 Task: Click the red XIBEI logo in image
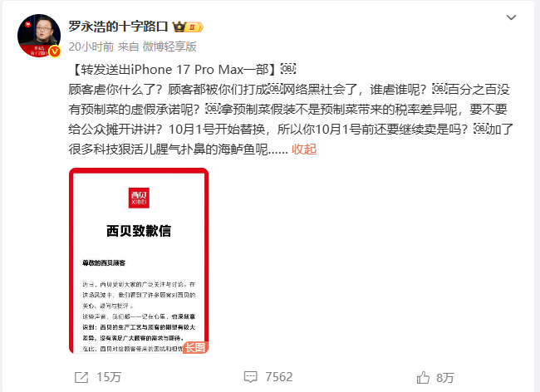(139, 198)
